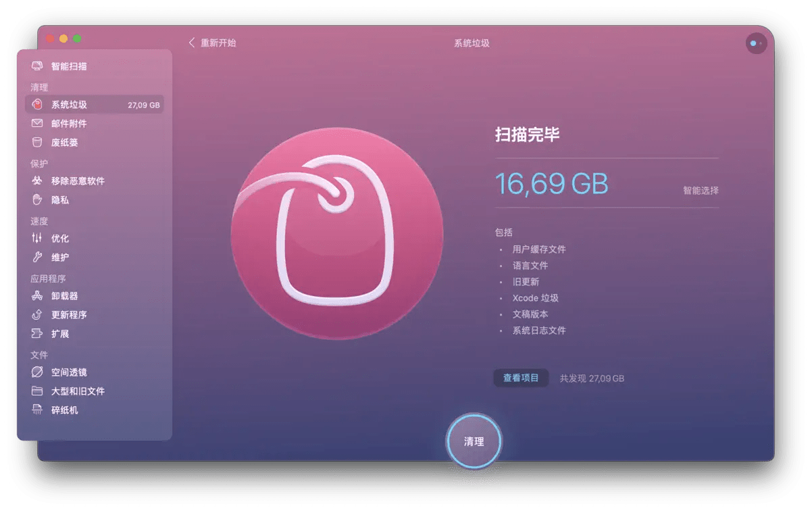
Task: Click the green fullscreen window button
Action: [x=77, y=39]
